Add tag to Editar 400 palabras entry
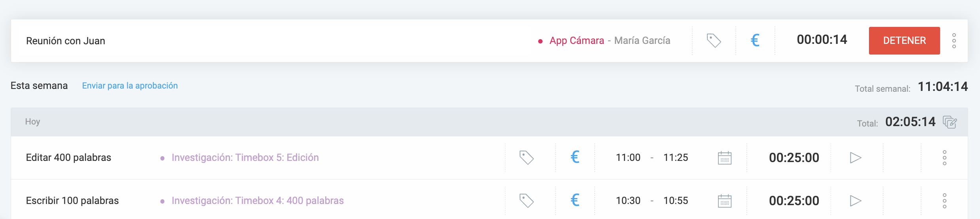The height and width of the screenshot is (219, 980). pos(526,158)
